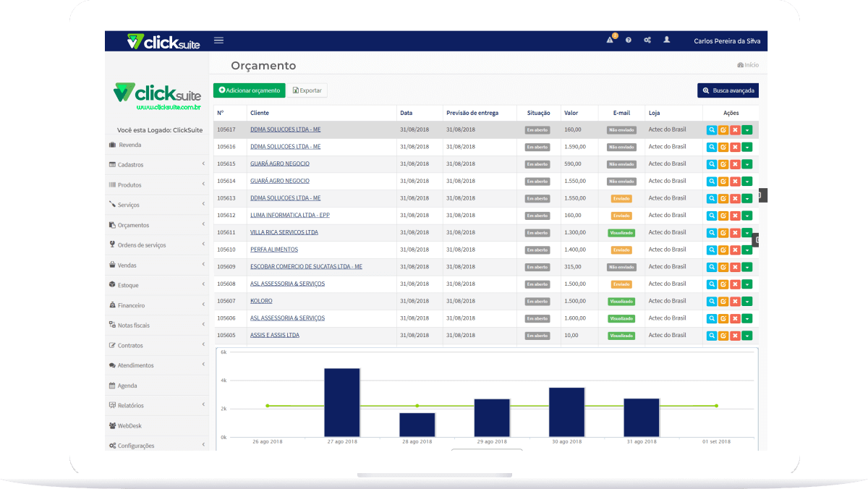This screenshot has width=868, height=489.
Task: Open the green dropdown for budget 105617
Action: pos(747,129)
